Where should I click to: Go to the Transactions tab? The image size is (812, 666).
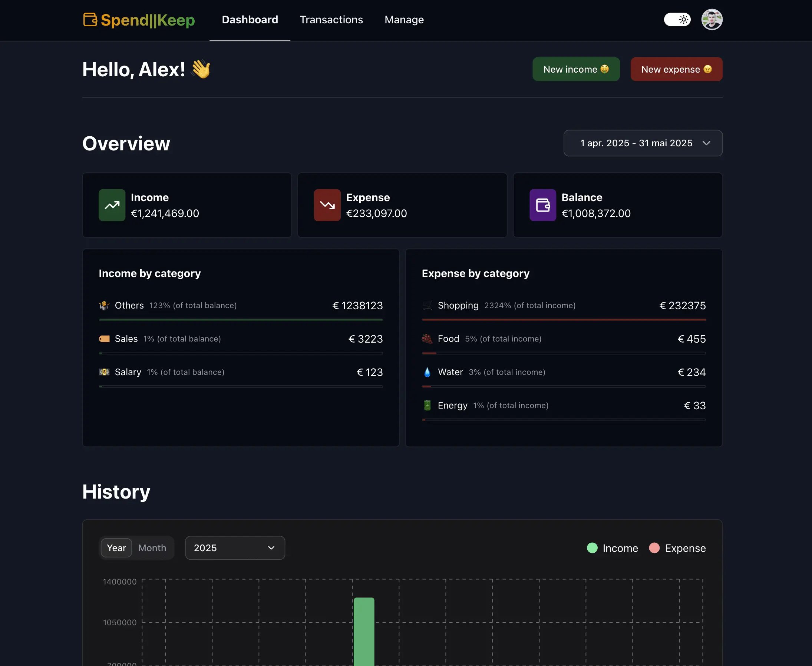pos(331,20)
